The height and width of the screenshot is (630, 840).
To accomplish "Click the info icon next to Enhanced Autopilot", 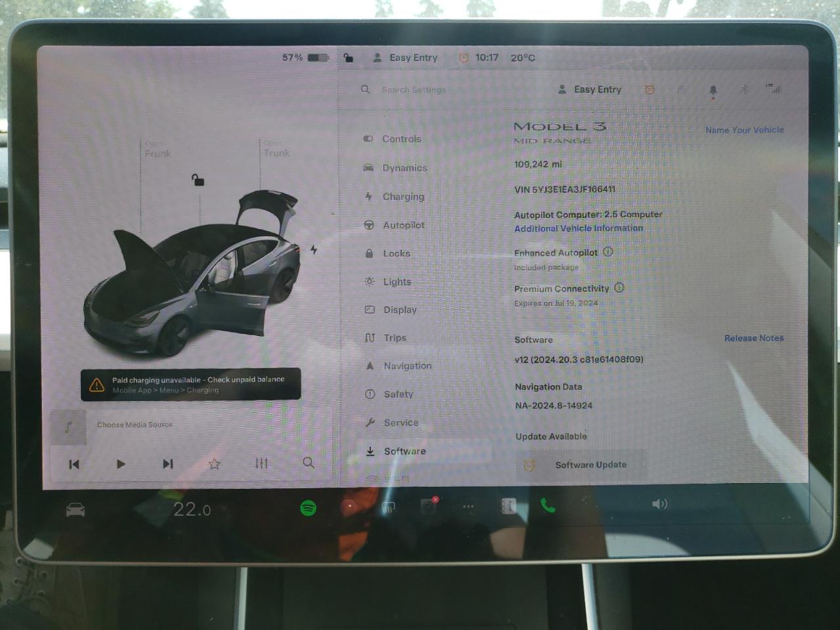I will tap(608, 251).
